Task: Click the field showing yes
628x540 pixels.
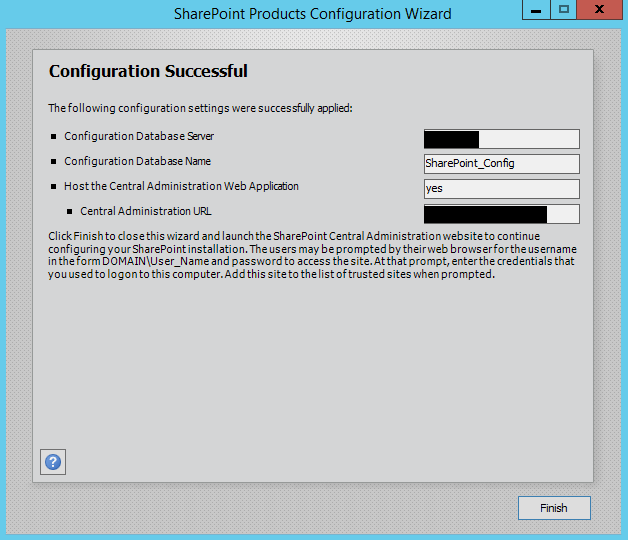Action: [501, 189]
